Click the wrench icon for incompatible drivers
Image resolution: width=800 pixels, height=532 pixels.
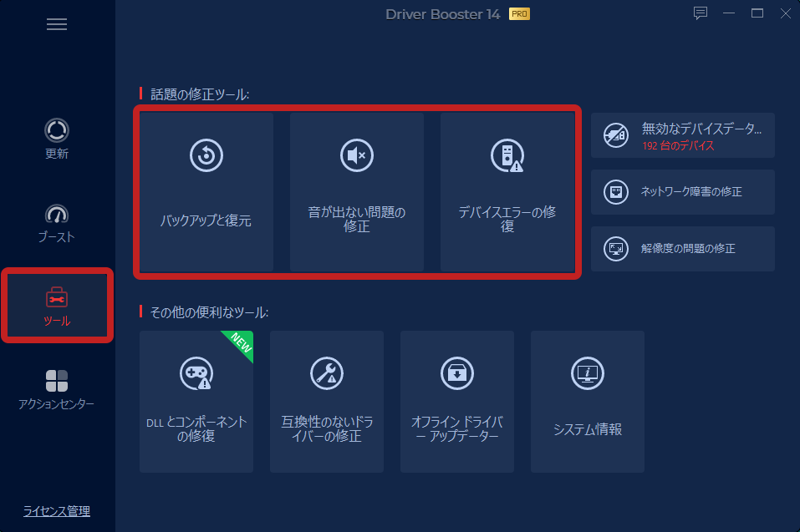[327, 373]
